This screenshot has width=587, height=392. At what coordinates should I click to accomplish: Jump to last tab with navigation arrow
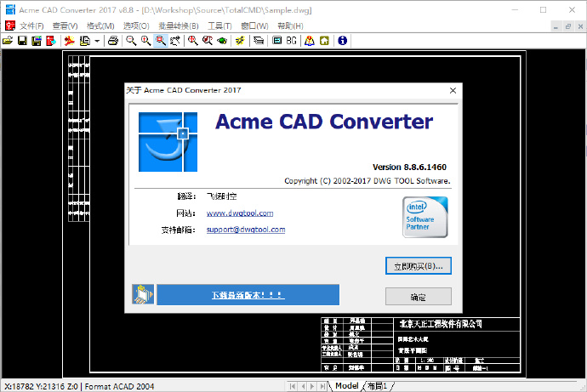[x=322, y=386]
